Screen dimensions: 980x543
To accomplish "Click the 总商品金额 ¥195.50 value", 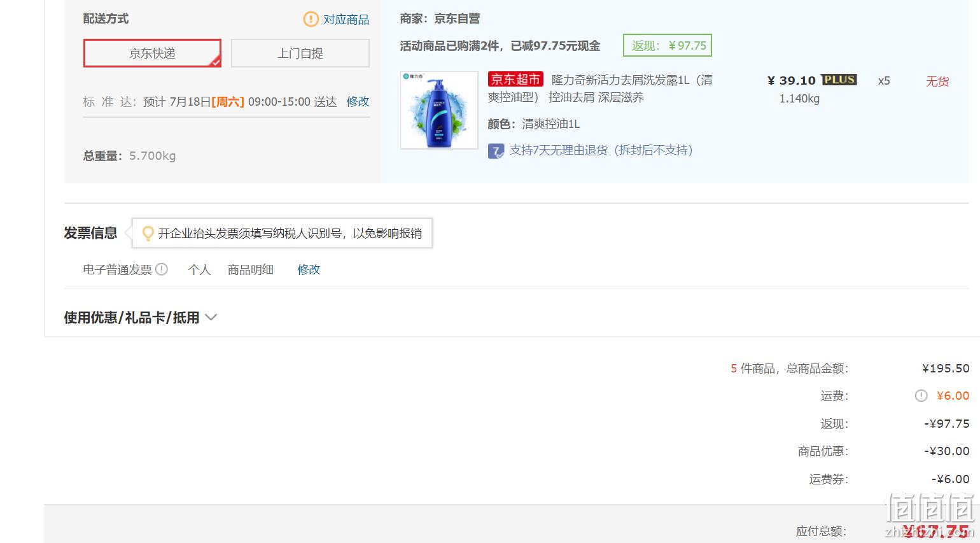I will coord(946,369).
